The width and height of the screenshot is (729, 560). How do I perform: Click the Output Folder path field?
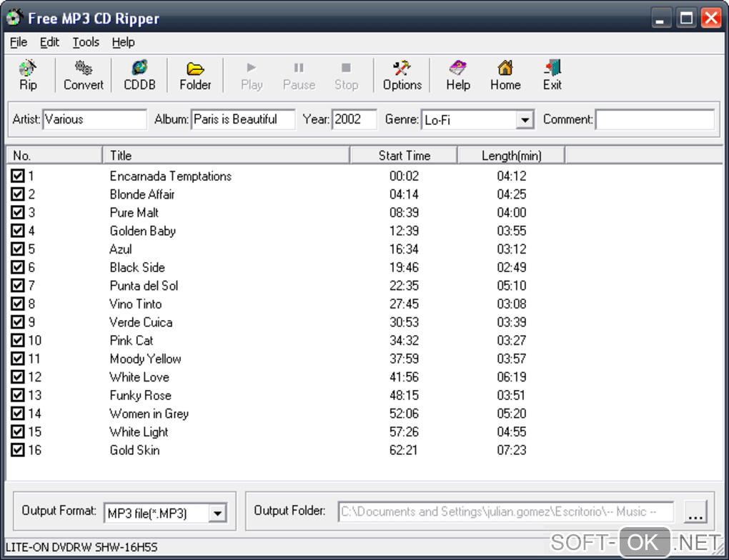tap(506, 511)
